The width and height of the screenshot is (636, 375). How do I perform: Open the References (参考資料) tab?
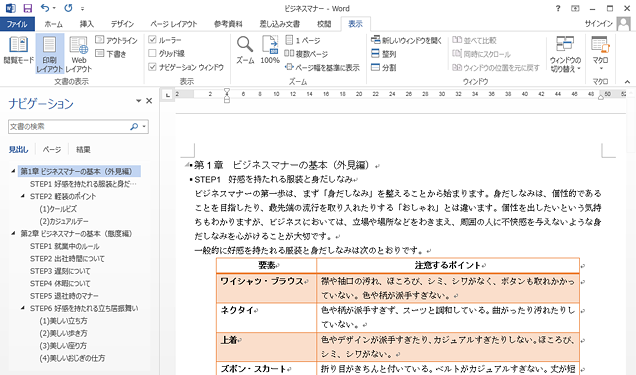point(228,24)
